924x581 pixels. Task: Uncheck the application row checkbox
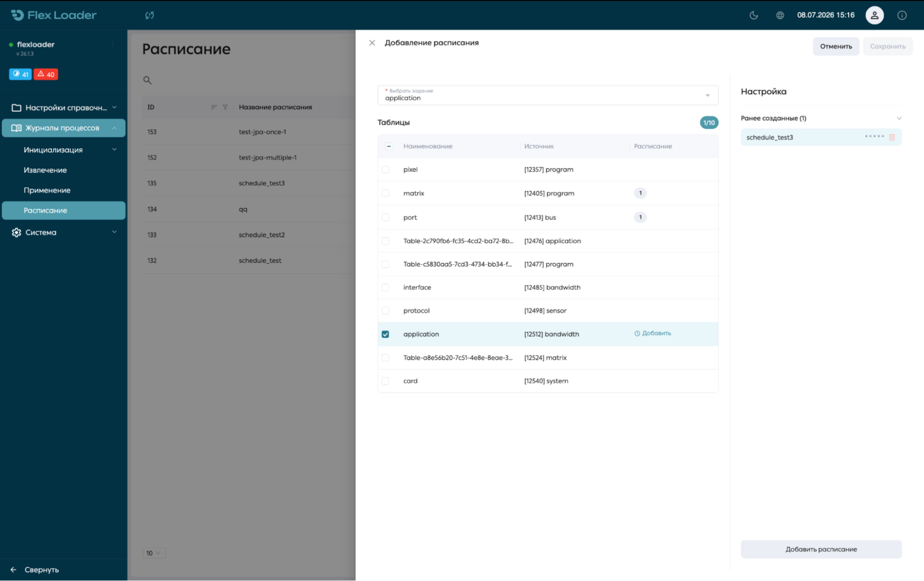coord(386,335)
